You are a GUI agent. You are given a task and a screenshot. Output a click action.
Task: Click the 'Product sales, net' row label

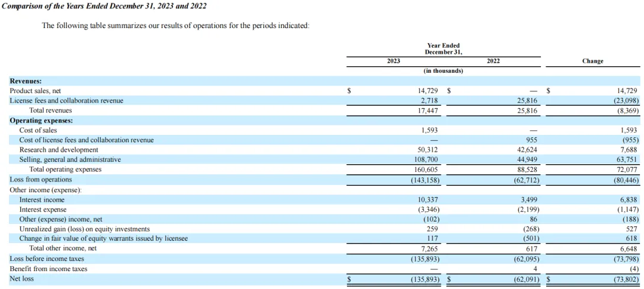click(38, 91)
